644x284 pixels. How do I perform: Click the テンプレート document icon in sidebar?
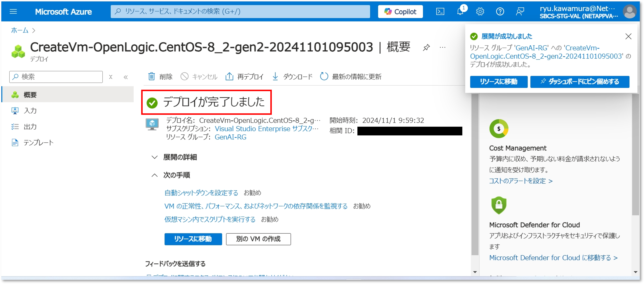tap(15, 143)
